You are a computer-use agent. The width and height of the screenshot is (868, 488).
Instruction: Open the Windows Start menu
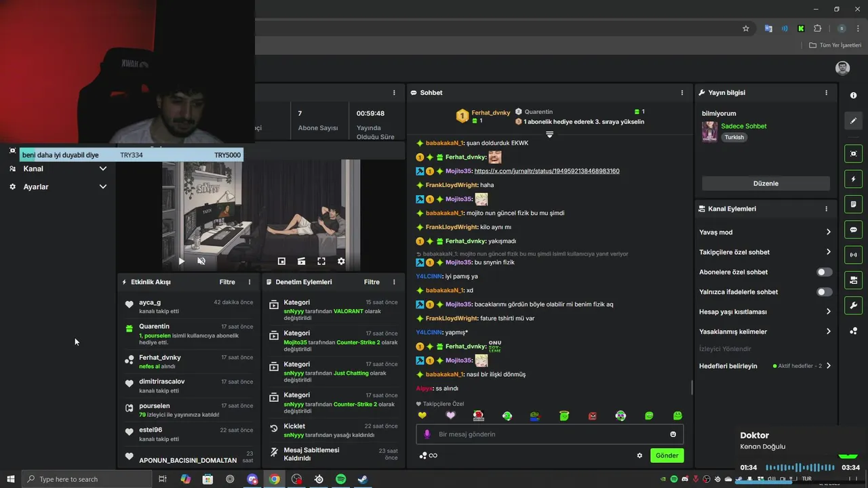click(10, 479)
